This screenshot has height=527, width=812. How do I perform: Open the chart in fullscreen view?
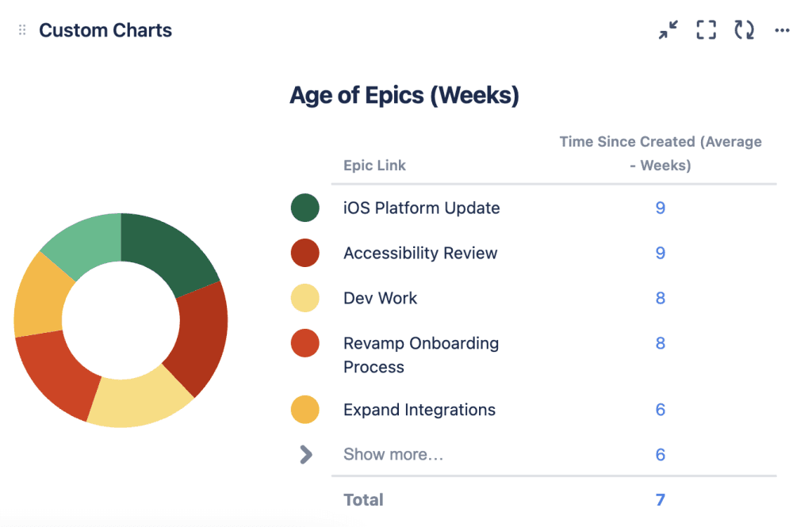click(x=706, y=31)
